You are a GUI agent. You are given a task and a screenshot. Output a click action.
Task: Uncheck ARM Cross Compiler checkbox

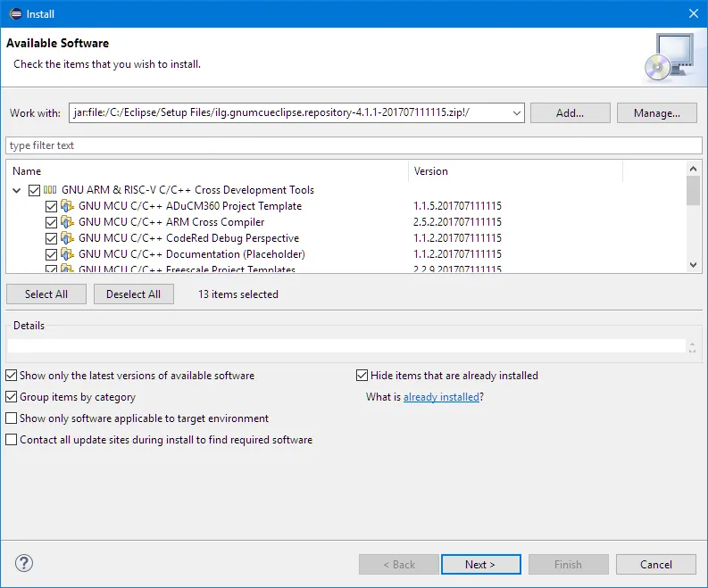click(x=52, y=222)
